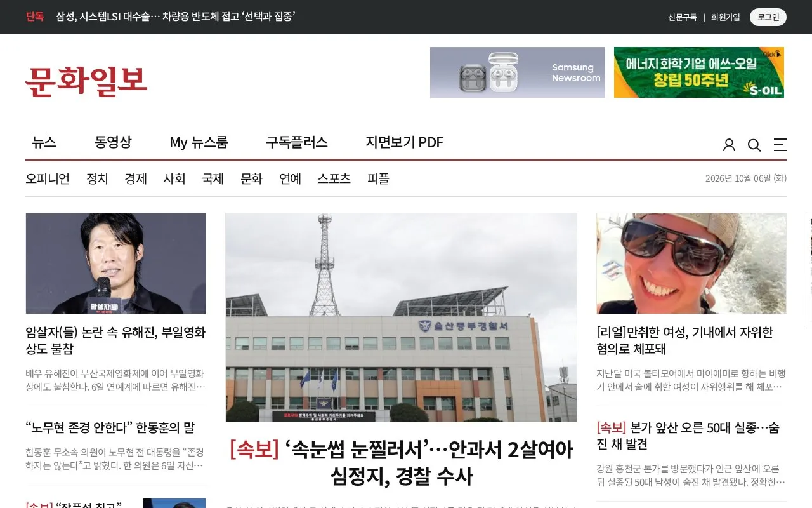The image size is (812, 508).
Task: Select the 동영상 main menu
Action: coord(113,142)
